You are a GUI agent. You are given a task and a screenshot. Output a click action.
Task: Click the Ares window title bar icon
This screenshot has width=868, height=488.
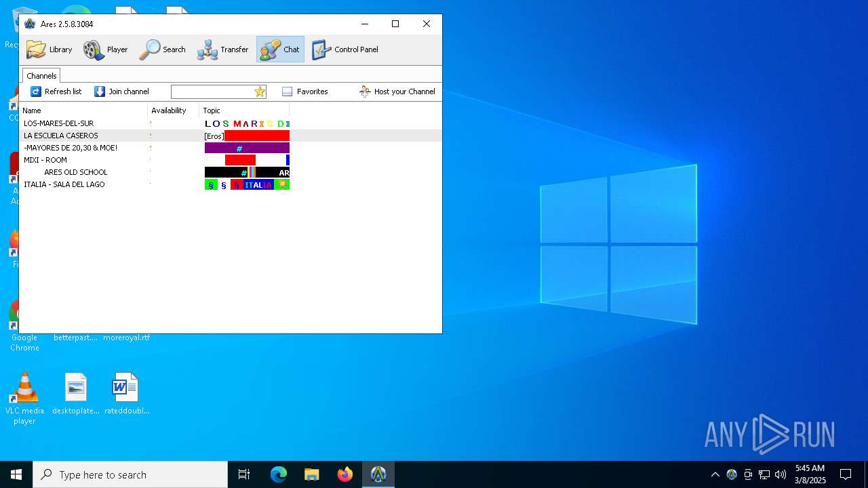coord(30,24)
